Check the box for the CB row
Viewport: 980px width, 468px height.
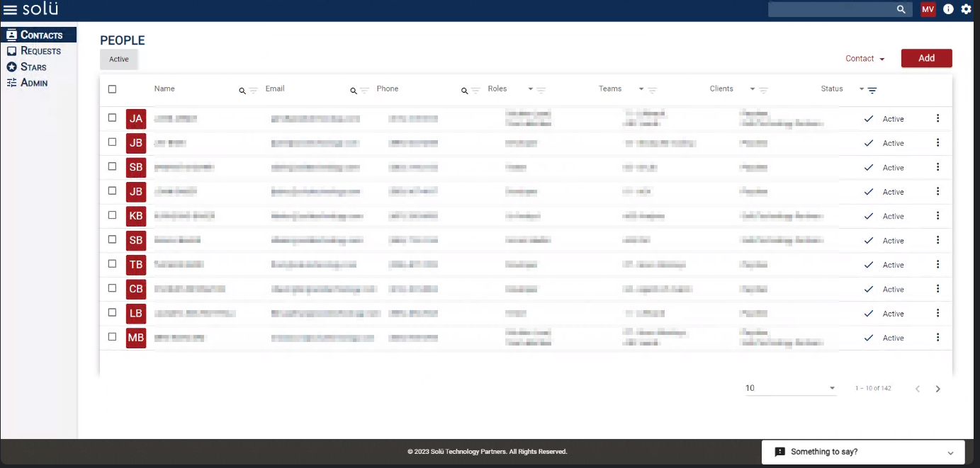pos(112,288)
